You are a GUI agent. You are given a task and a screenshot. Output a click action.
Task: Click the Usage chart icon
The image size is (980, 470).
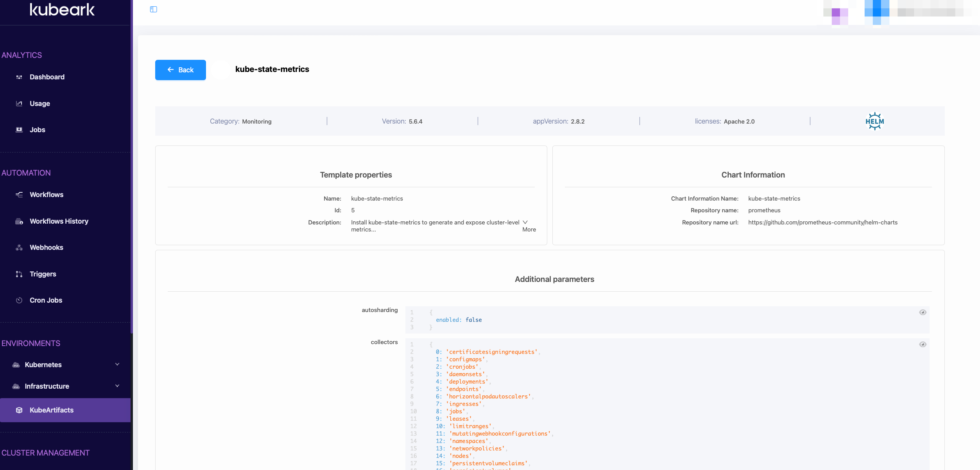(19, 104)
